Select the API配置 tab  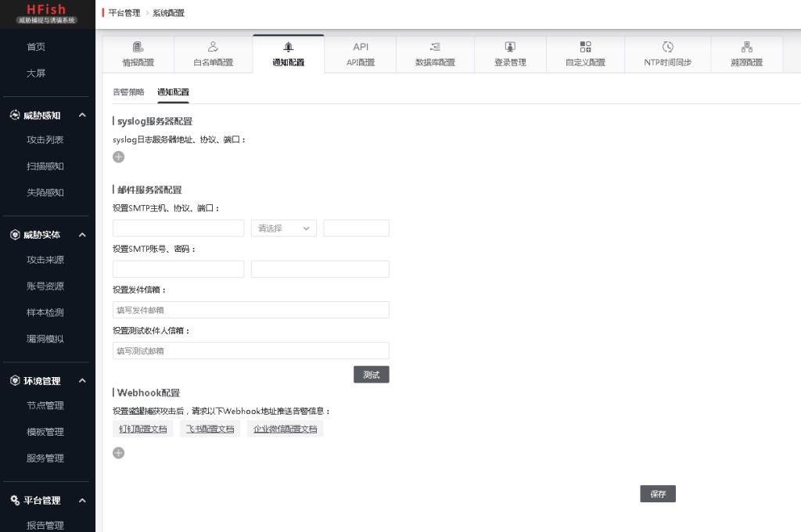tap(361, 54)
